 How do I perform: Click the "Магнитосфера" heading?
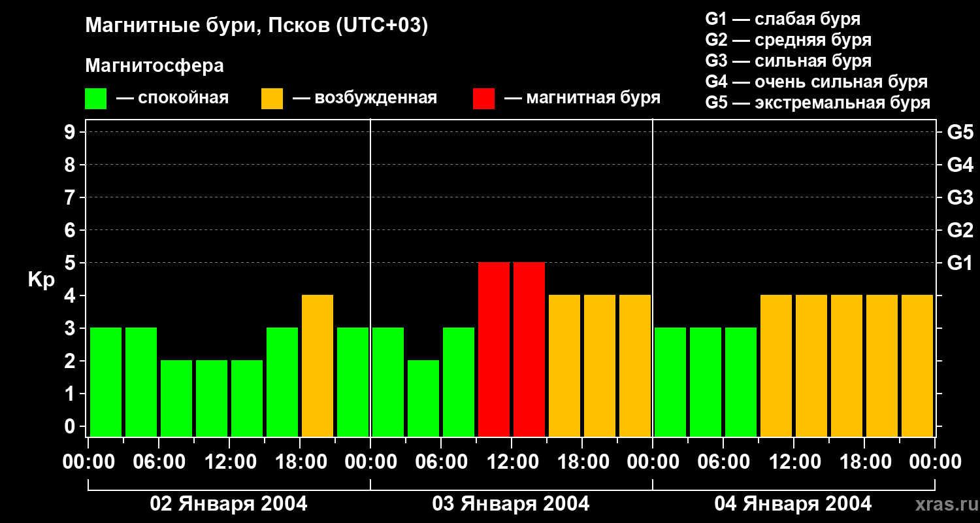(x=154, y=66)
